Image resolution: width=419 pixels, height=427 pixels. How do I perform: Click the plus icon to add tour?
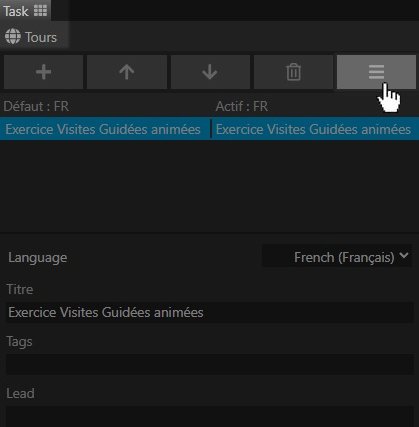pos(43,72)
